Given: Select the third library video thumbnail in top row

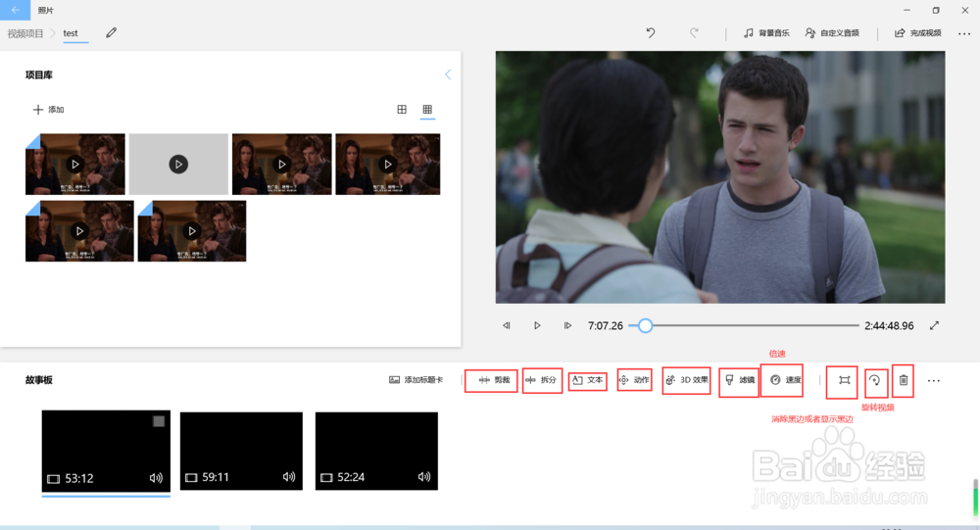Looking at the screenshot, I should (x=282, y=165).
